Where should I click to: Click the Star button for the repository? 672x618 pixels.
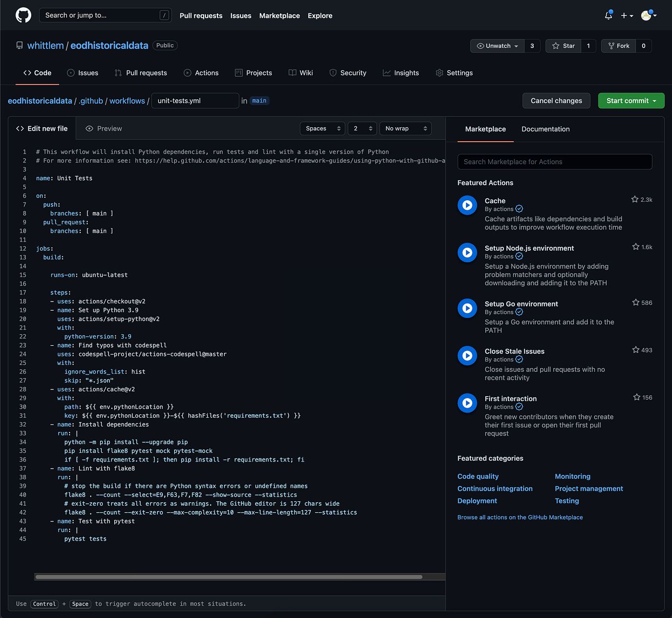coord(564,46)
